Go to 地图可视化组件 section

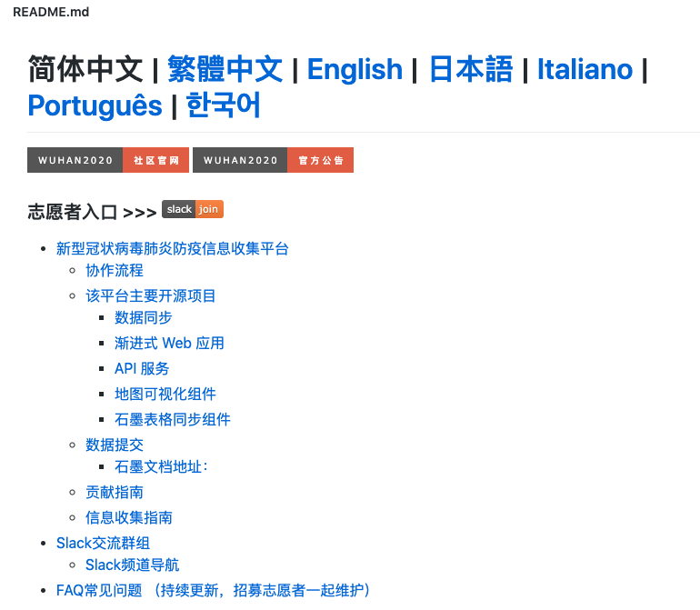(x=165, y=394)
